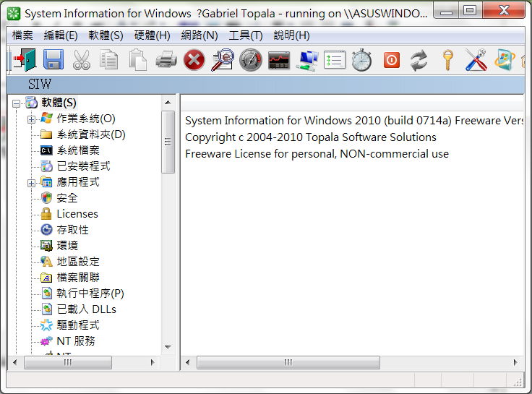Click tree panel scroll up arrow
The image size is (532, 394).
point(168,103)
